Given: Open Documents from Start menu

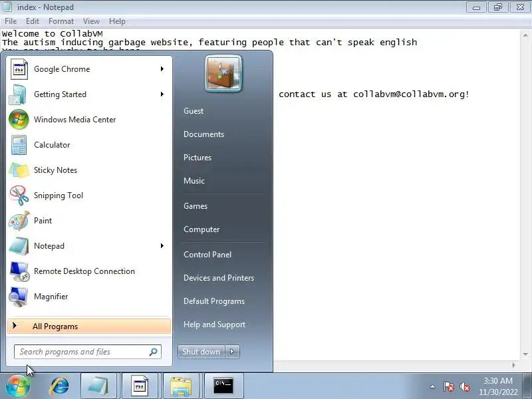Looking at the screenshot, I should (204, 134).
